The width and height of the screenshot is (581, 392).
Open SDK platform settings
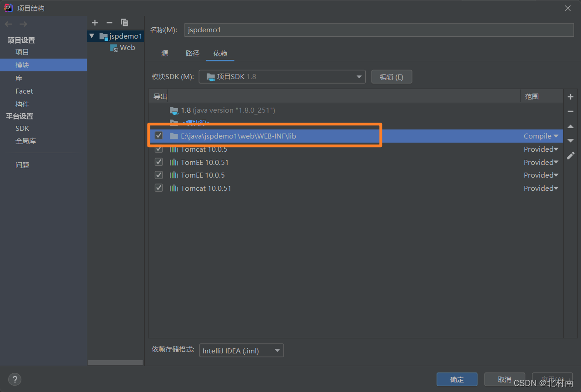click(x=22, y=128)
